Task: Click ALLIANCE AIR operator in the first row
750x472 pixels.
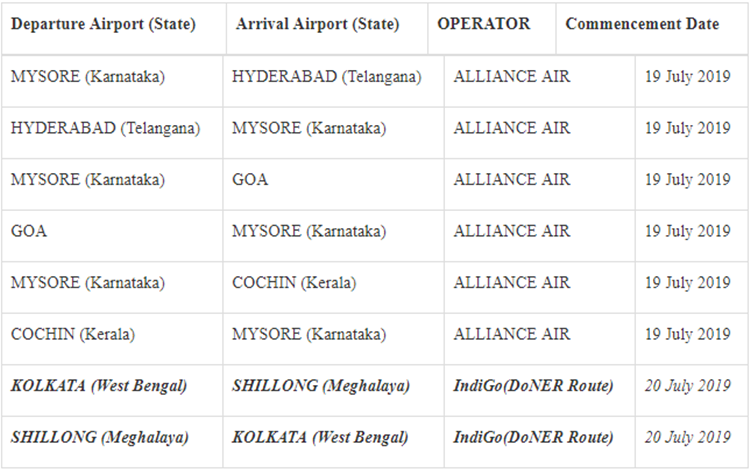Action: [x=512, y=77]
